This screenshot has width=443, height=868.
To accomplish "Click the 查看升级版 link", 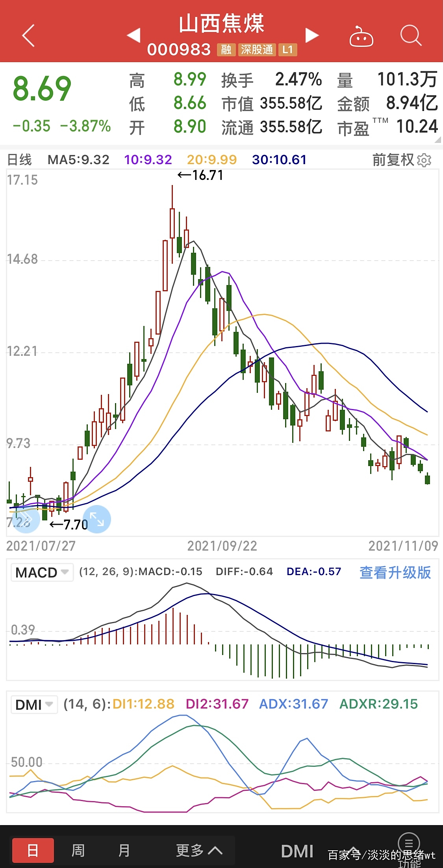I will click(x=395, y=572).
